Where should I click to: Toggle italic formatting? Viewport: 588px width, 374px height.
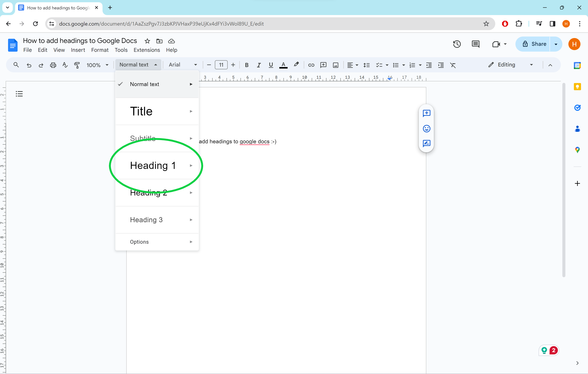pos(259,65)
